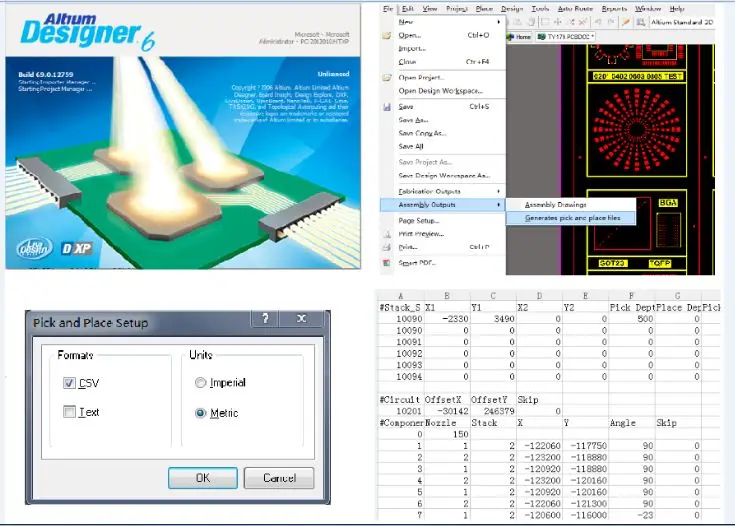Click the library browse toolbar icon

[x=641, y=22]
